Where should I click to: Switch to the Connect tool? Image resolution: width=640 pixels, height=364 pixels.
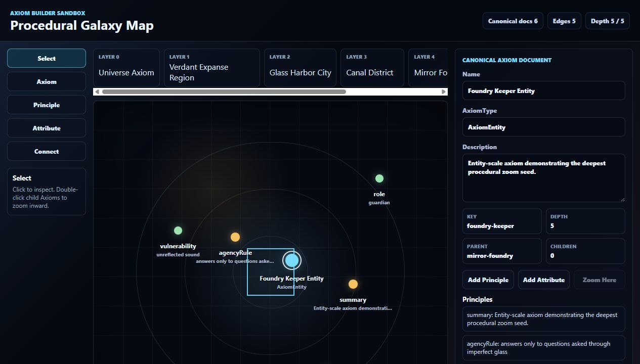(x=47, y=151)
